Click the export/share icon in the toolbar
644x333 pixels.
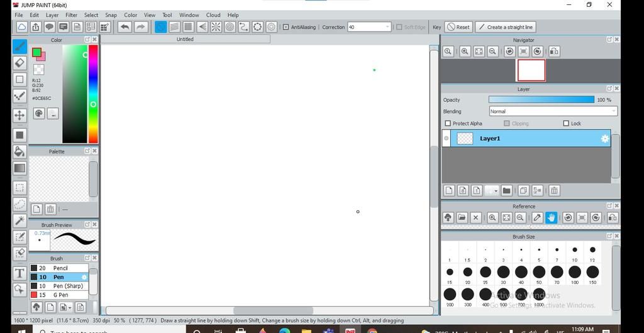[x=36, y=27]
